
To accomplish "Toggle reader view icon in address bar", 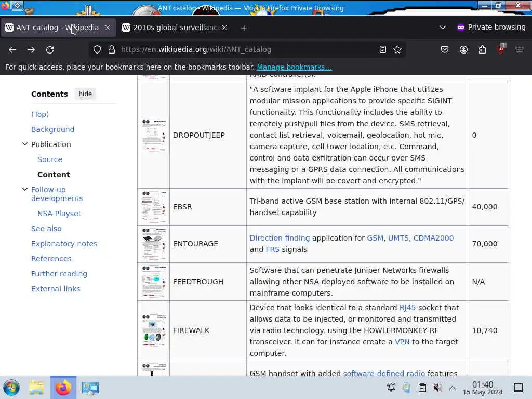I will 383,49.
